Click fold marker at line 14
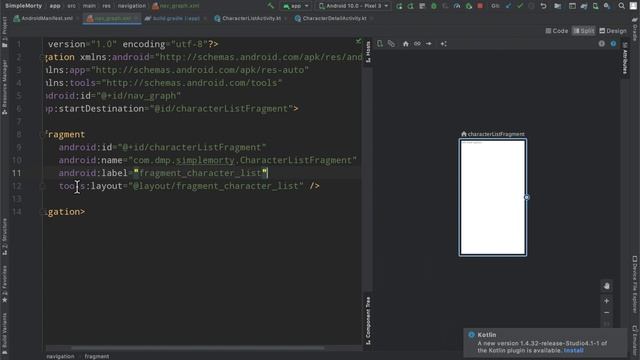Viewport: 640px width, 360px height. coord(42,212)
